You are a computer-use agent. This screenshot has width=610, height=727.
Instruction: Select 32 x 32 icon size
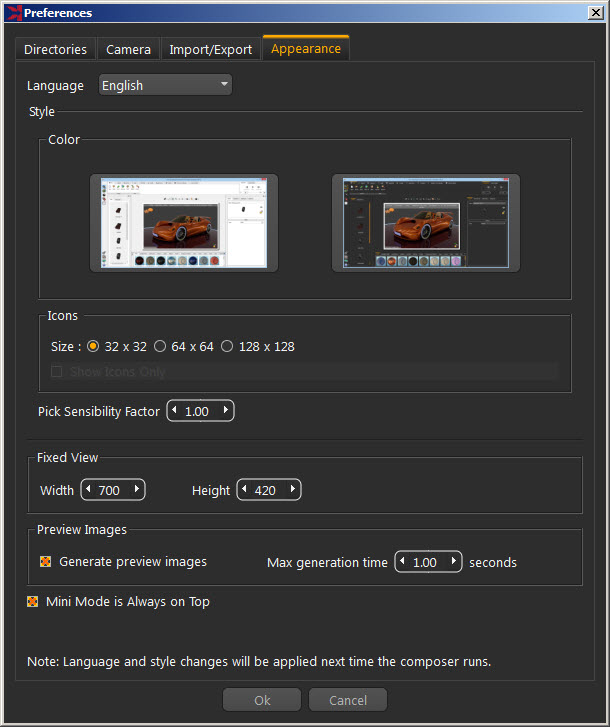pos(93,346)
